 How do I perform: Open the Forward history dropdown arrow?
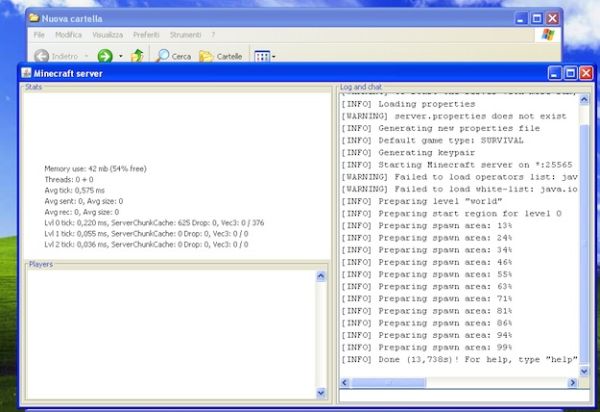tap(121, 56)
